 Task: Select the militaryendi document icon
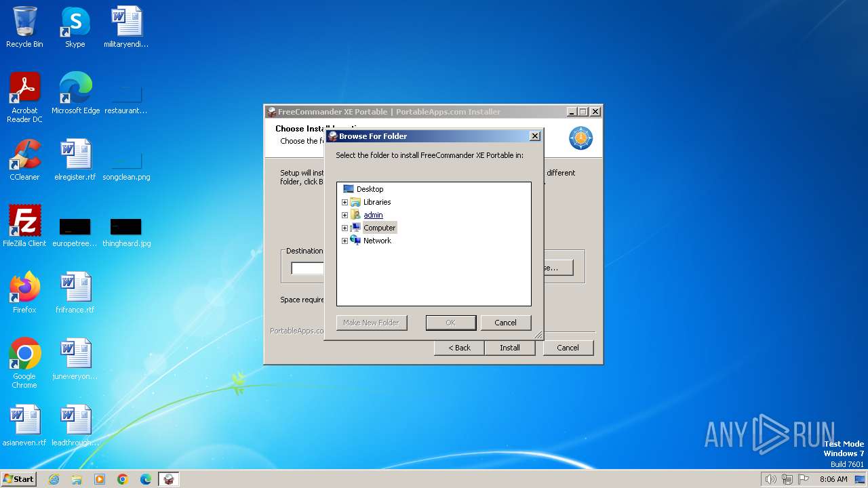click(126, 28)
